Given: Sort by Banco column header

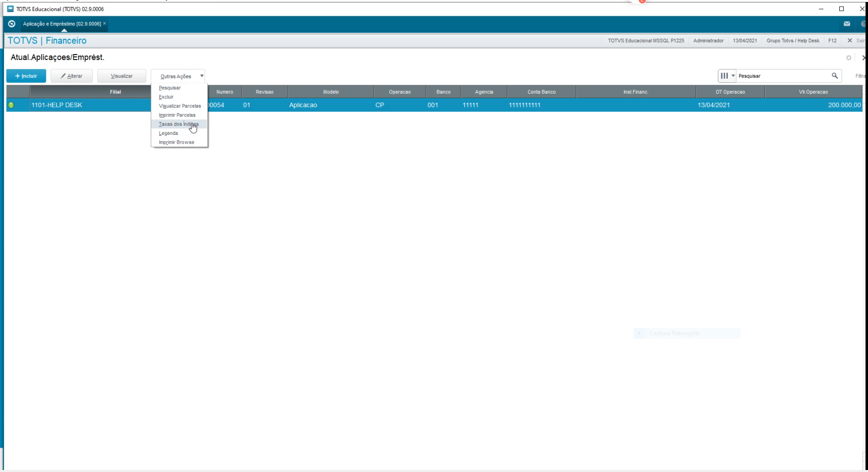Looking at the screenshot, I should [x=443, y=92].
